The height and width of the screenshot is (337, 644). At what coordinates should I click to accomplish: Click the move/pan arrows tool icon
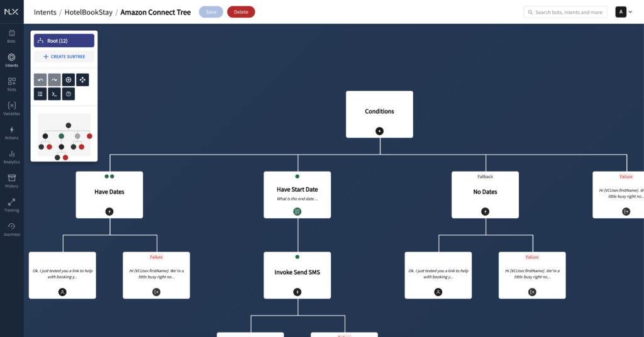click(82, 80)
